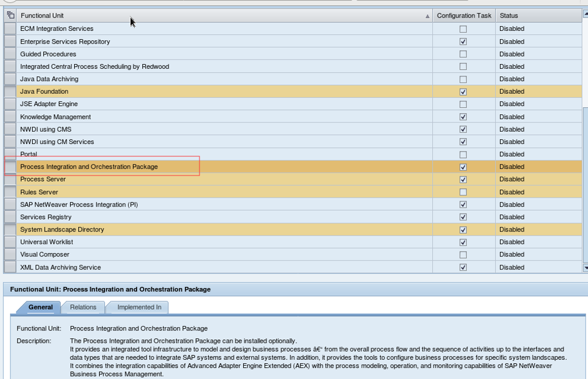Check the Rules Server configuration task

[x=464, y=191]
